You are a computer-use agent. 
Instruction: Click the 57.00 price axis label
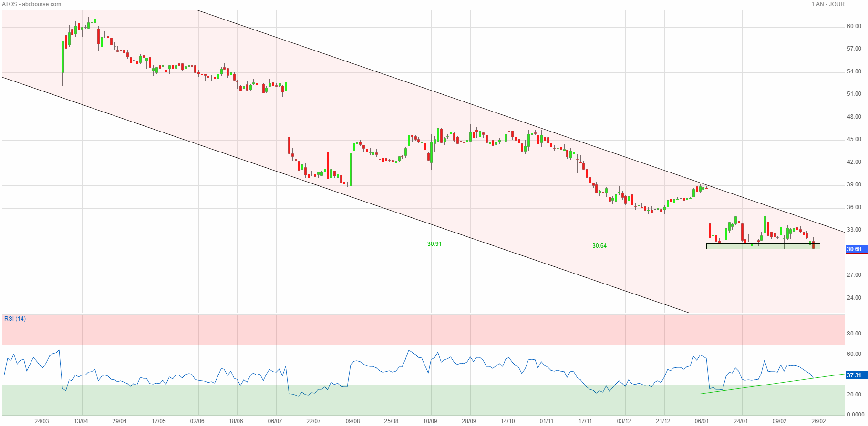pos(854,49)
